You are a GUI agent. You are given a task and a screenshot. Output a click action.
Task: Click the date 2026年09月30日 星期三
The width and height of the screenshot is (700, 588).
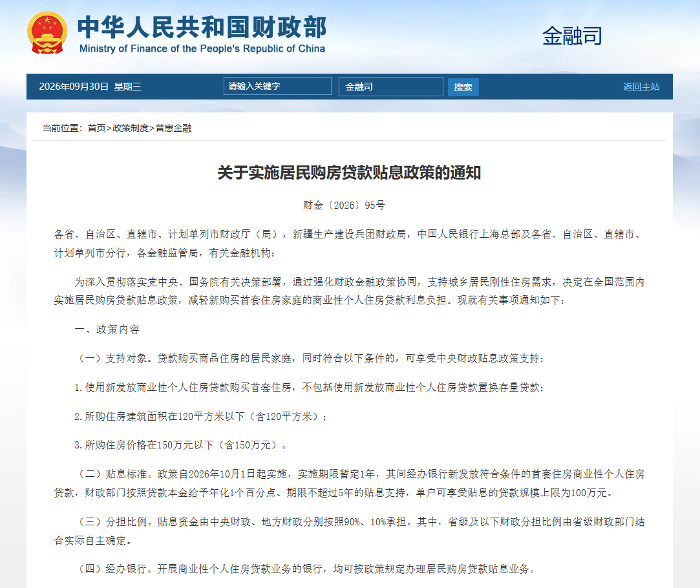point(90,87)
